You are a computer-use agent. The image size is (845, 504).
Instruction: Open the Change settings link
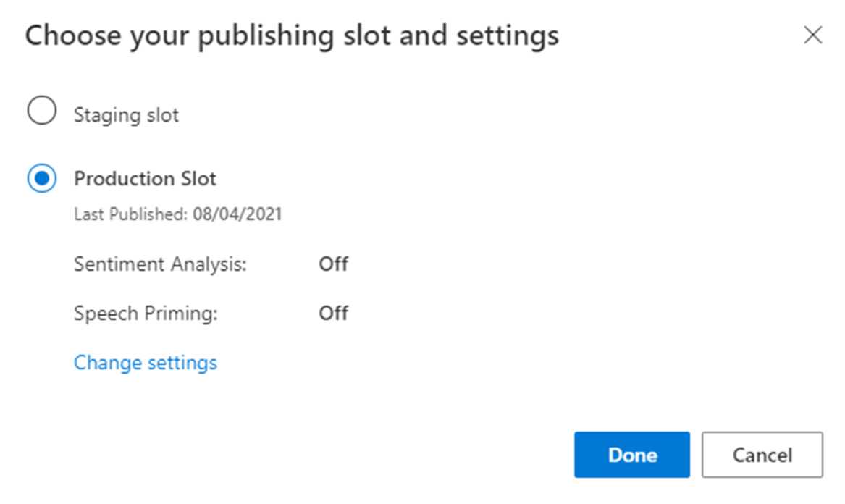click(146, 362)
